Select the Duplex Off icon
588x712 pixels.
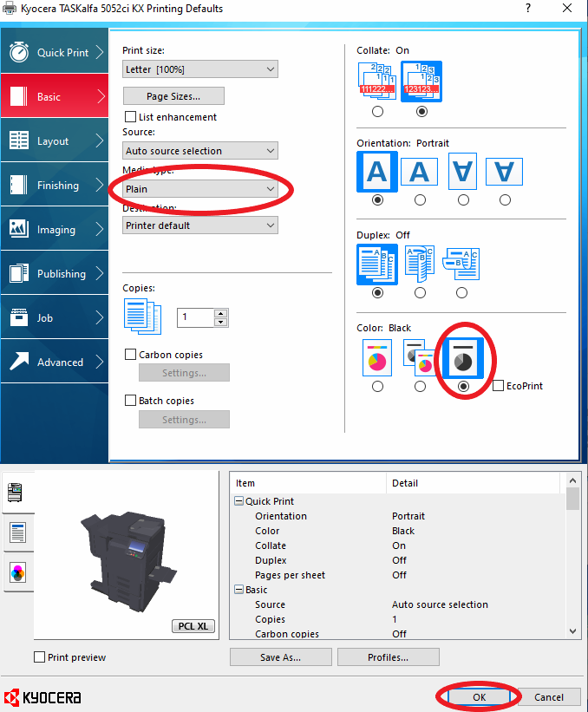[x=377, y=265]
